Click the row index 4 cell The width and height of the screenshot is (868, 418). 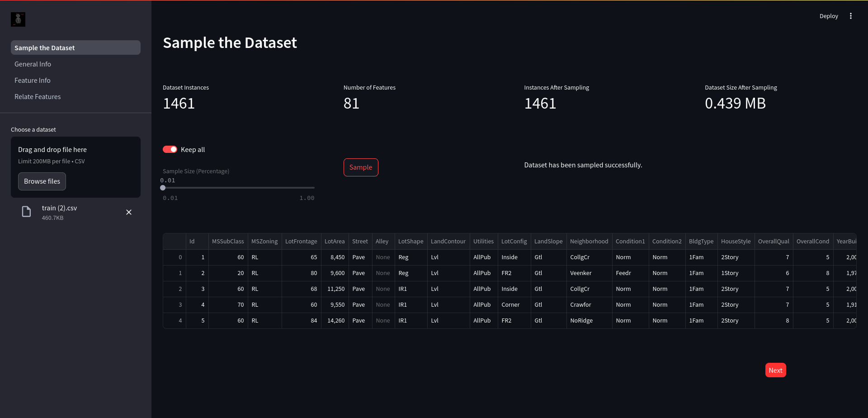[x=175, y=321]
